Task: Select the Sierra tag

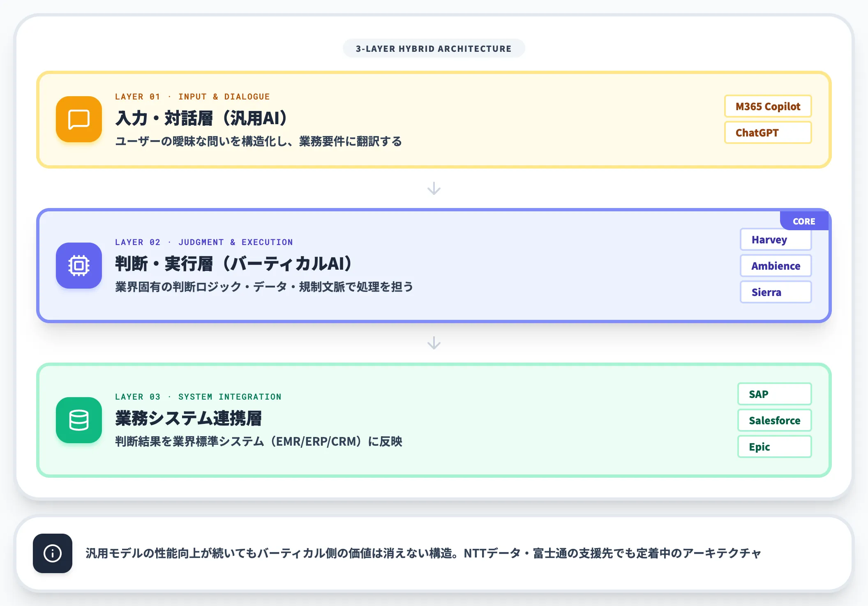Action: pyautogui.click(x=776, y=292)
